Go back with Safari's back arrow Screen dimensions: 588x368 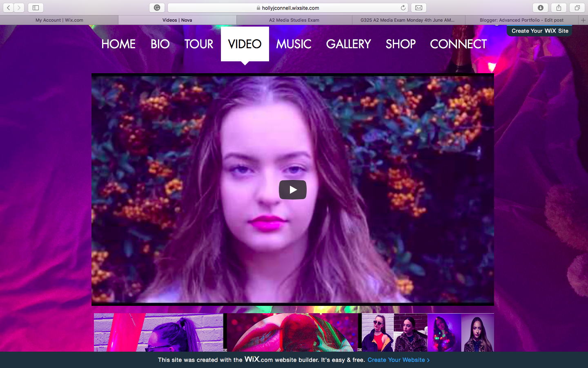pos(9,8)
